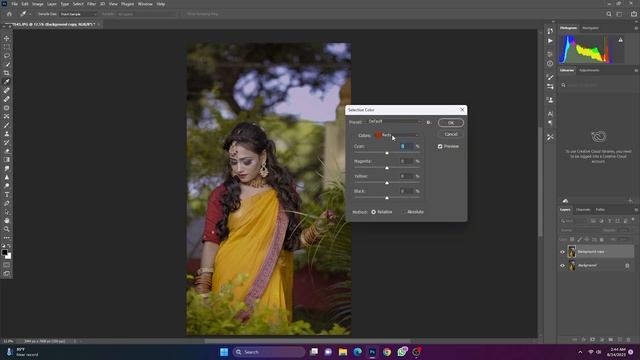Toggle layer filtering switch in Layers panel

[x=633, y=220]
